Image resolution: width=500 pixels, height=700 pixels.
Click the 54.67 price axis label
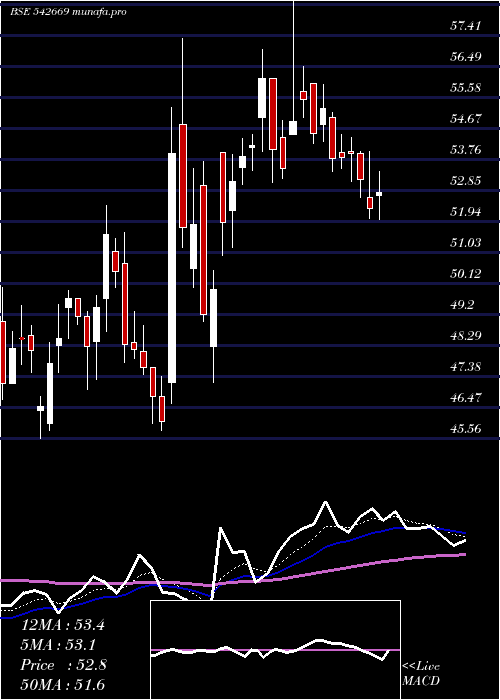[465, 119]
